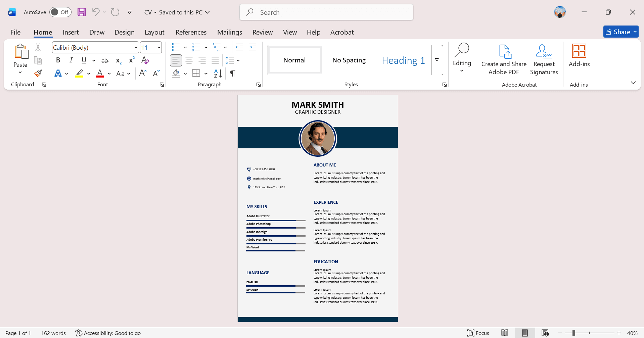The image size is (644, 338).
Task: Click Request Signatures in Adobe Acrobat group
Action: coord(544,60)
